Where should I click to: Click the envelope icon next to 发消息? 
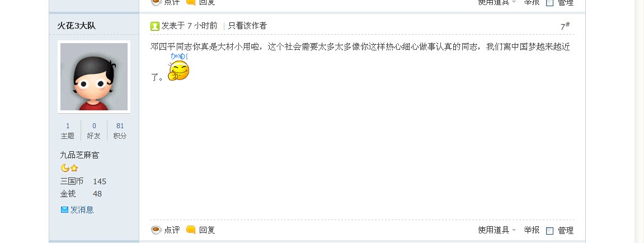click(x=64, y=210)
